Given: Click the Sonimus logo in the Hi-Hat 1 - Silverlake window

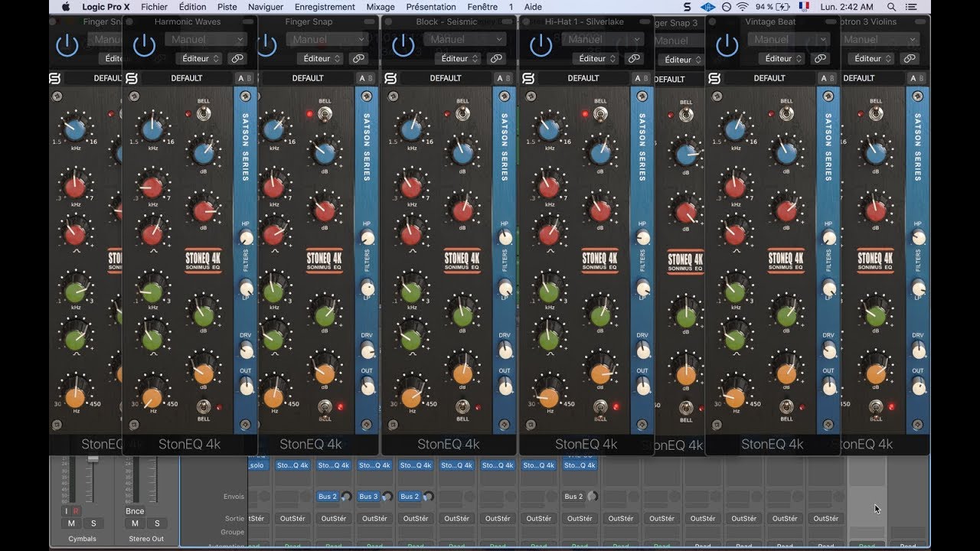Looking at the screenshot, I should coord(528,78).
